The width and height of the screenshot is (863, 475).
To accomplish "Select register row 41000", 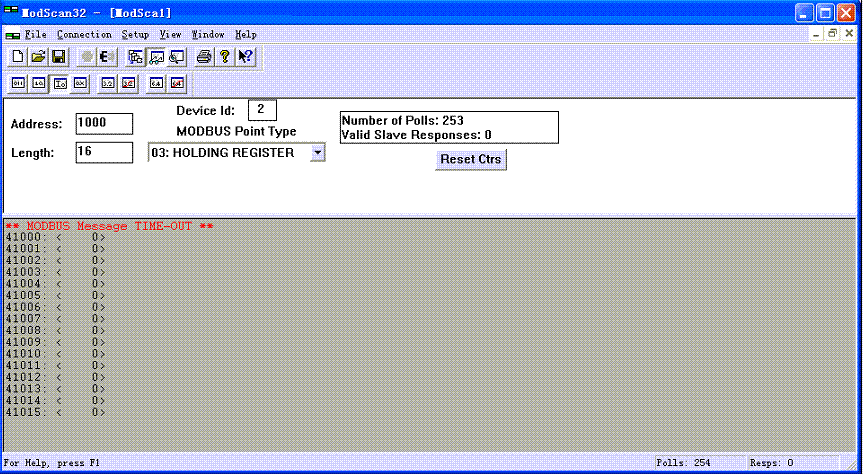I will point(55,237).
